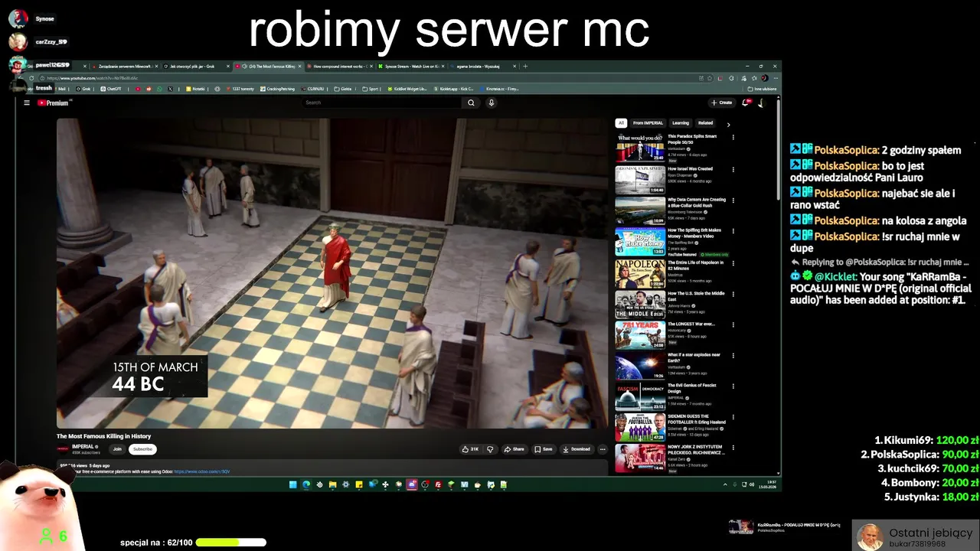Select the From IMPERIAL filter chip

click(648, 122)
